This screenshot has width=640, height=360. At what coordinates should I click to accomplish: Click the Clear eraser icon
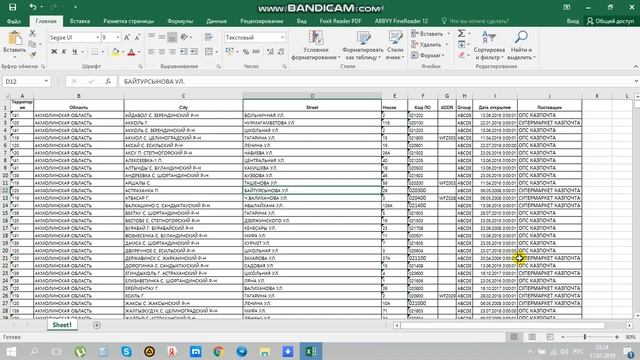461,55
